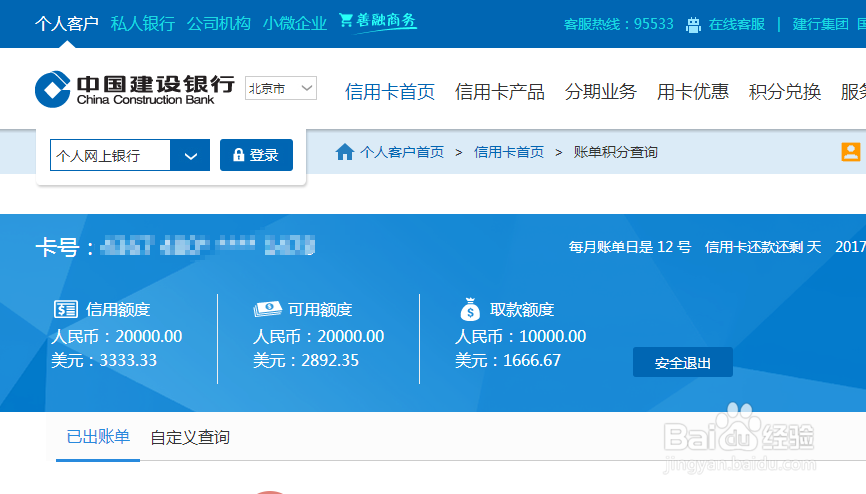
Task: Switch to the 自定义查询 tab
Action: click(190, 438)
